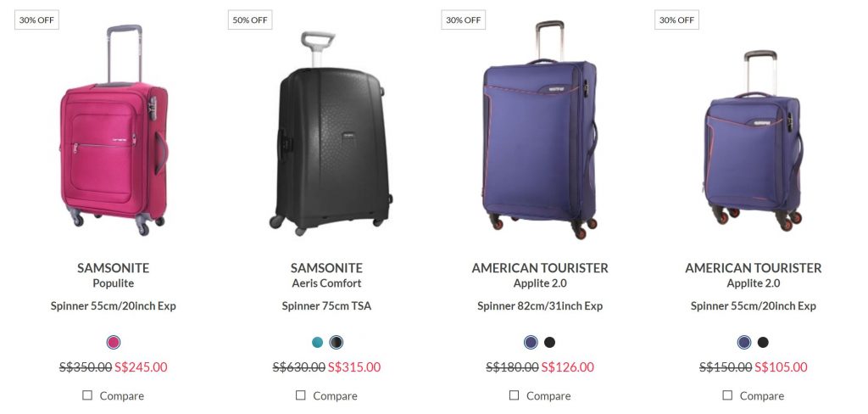Viewport: 868px width, 414px height.
Task: Choose black swatch for Applite 82cm spinner
Action: pos(549,343)
